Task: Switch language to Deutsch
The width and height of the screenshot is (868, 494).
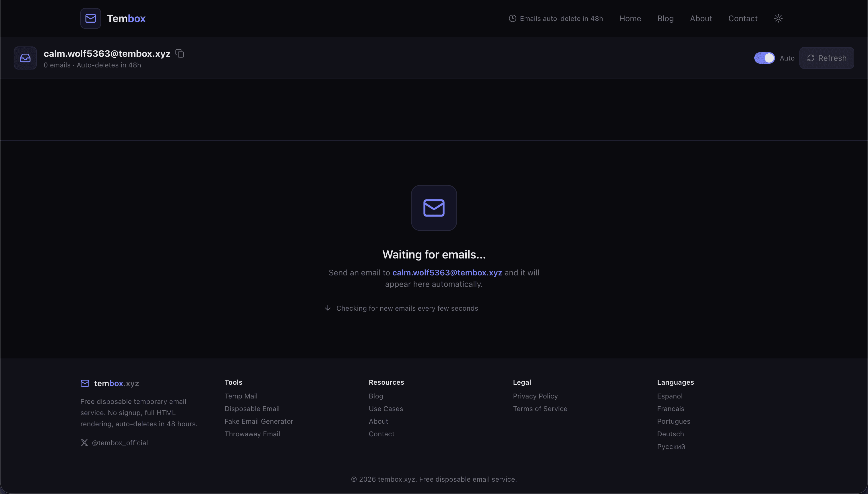Action: click(x=670, y=434)
